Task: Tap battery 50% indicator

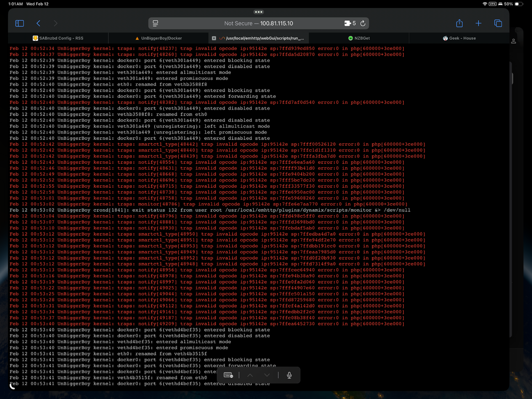Action: 514,4
